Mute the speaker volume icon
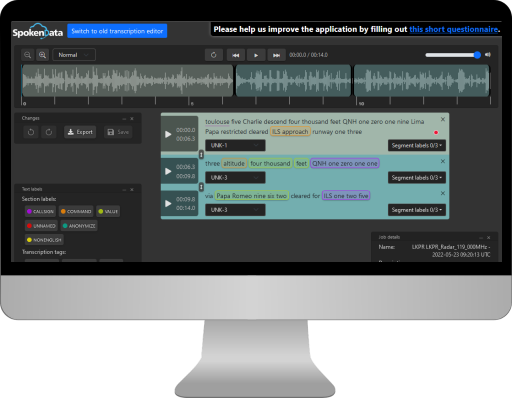 (488, 55)
